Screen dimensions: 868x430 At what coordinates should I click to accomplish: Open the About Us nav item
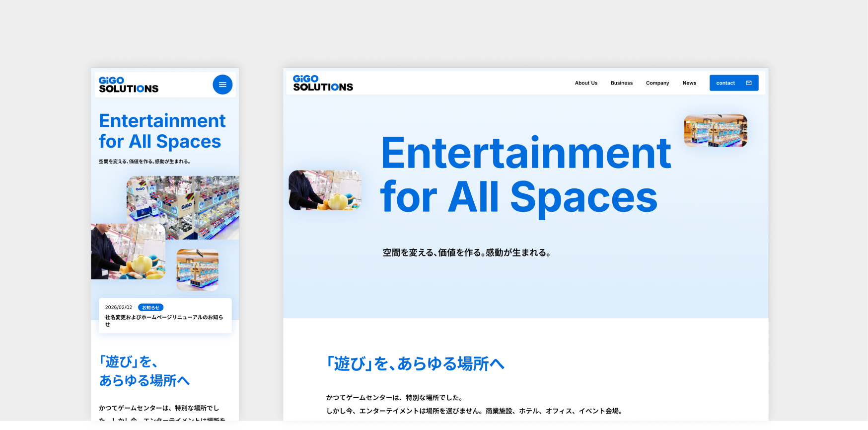click(x=586, y=83)
